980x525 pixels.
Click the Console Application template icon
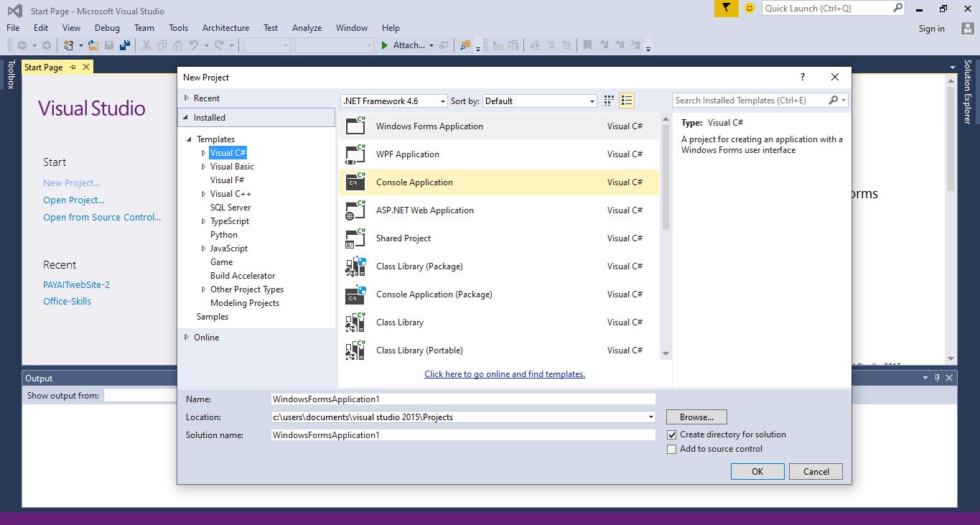click(356, 182)
